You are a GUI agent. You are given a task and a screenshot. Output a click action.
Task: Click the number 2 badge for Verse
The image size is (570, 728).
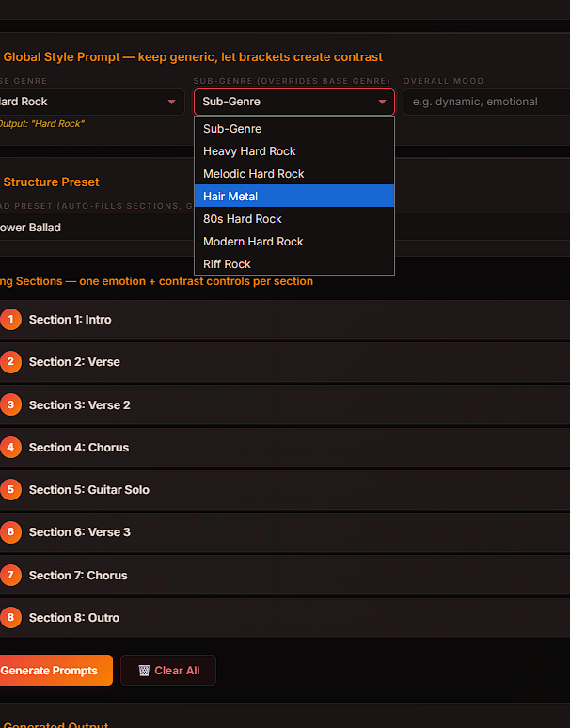pos(10,362)
